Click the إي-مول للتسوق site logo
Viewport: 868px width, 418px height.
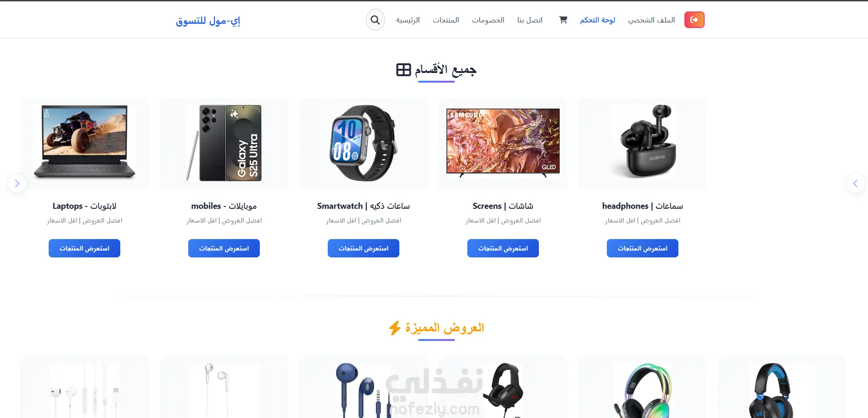[x=208, y=21]
